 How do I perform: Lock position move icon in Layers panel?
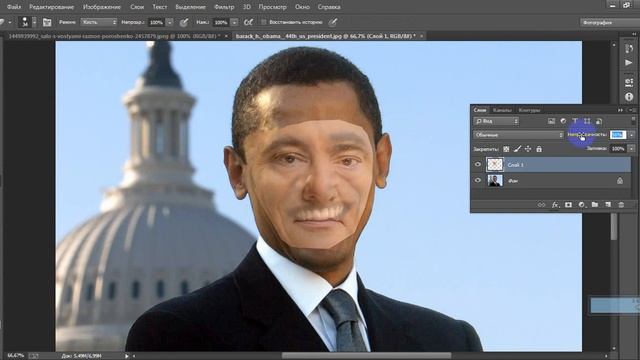click(528, 149)
